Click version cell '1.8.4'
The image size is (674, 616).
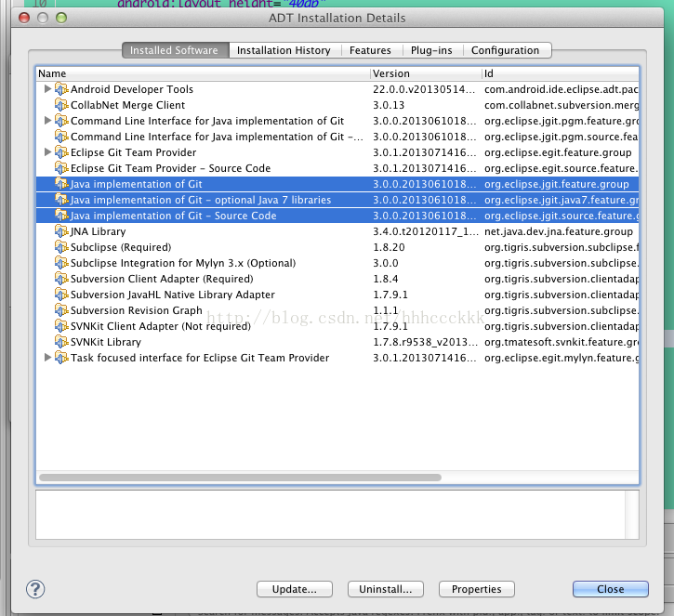[x=385, y=279]
